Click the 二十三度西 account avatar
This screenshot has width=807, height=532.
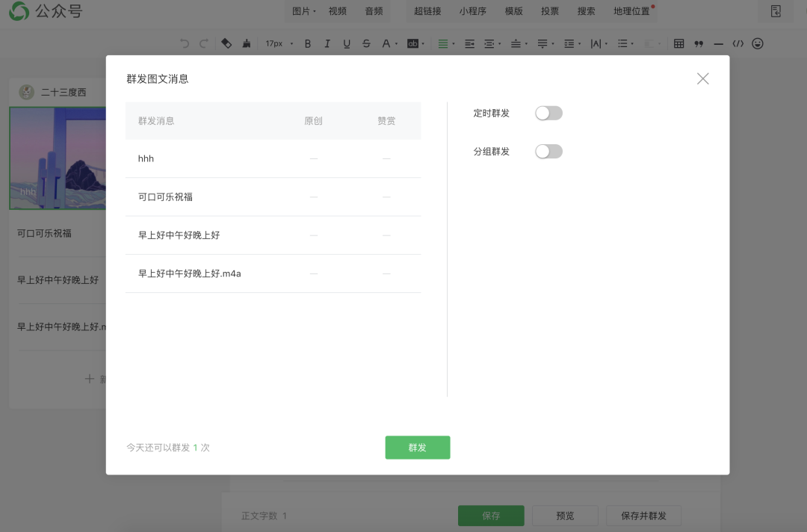pyautogui.click(x=26, y=92)
